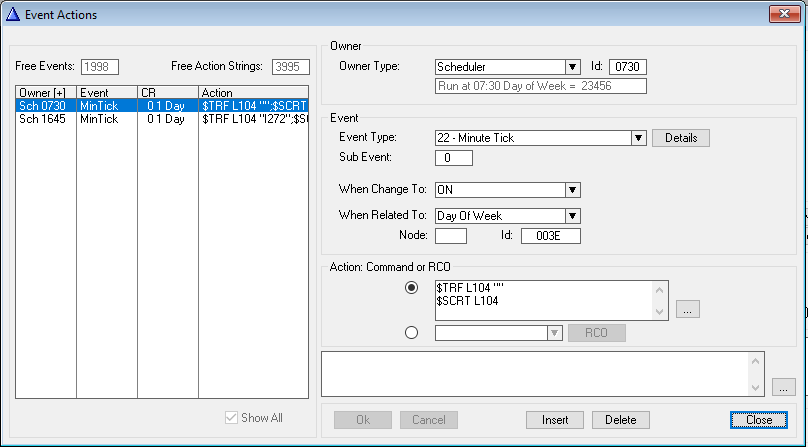Click the RCO button

click(x=597, y=333)
